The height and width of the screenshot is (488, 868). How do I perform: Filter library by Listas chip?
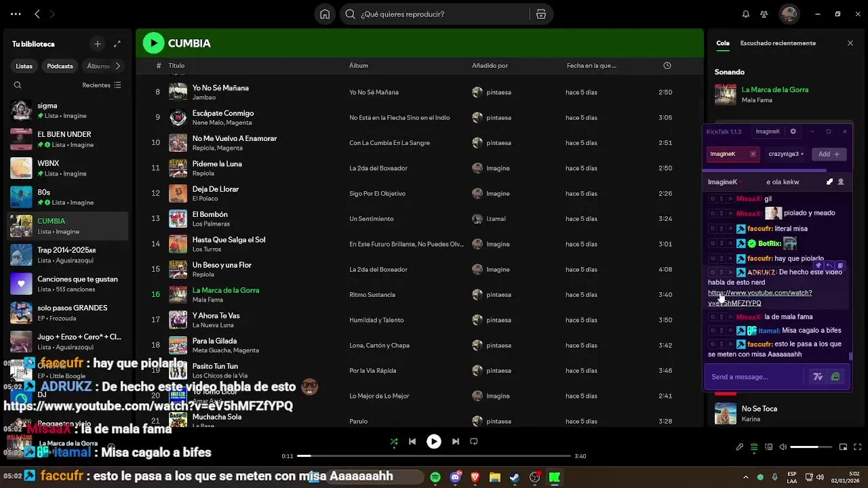[x=24, y=66]
